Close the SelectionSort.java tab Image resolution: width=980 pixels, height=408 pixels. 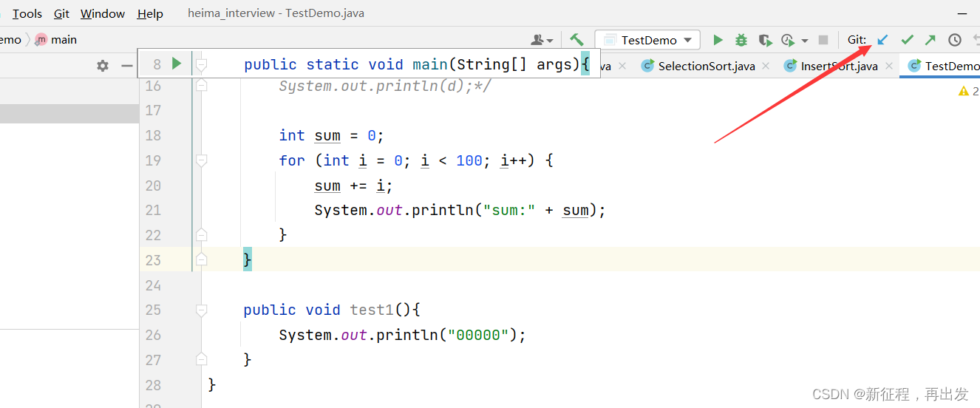coord(766,66)
